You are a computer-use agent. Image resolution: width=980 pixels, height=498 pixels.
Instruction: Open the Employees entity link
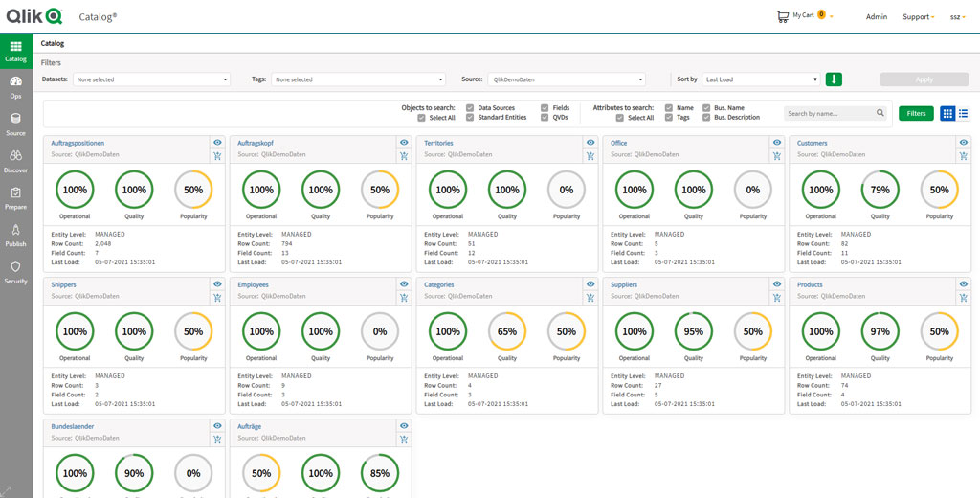[253, 284]
